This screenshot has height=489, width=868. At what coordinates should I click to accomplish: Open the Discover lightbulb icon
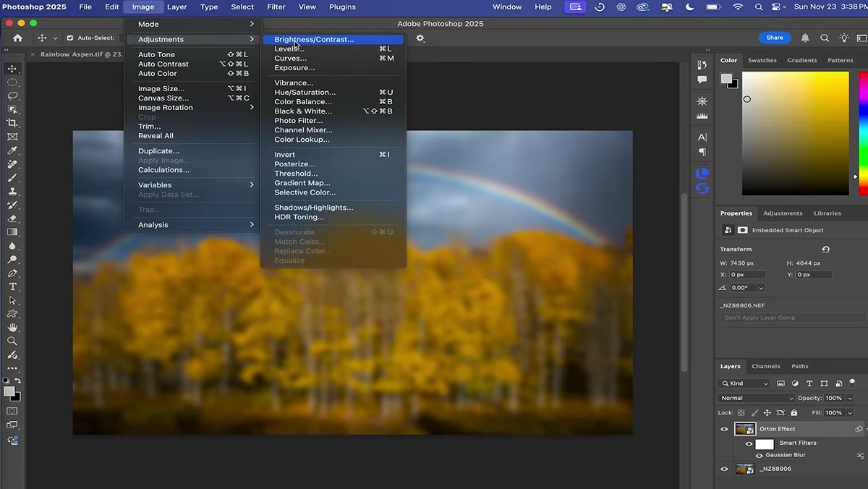(844, 38)
